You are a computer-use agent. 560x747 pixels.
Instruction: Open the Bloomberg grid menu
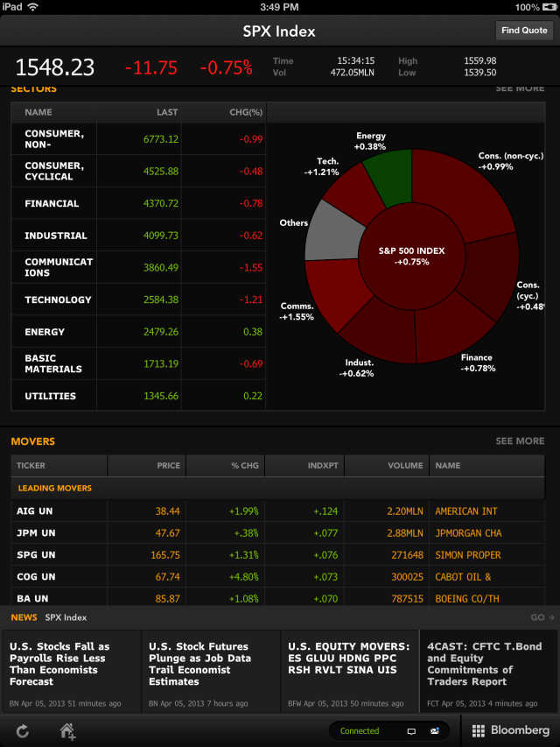coord(511,730)
